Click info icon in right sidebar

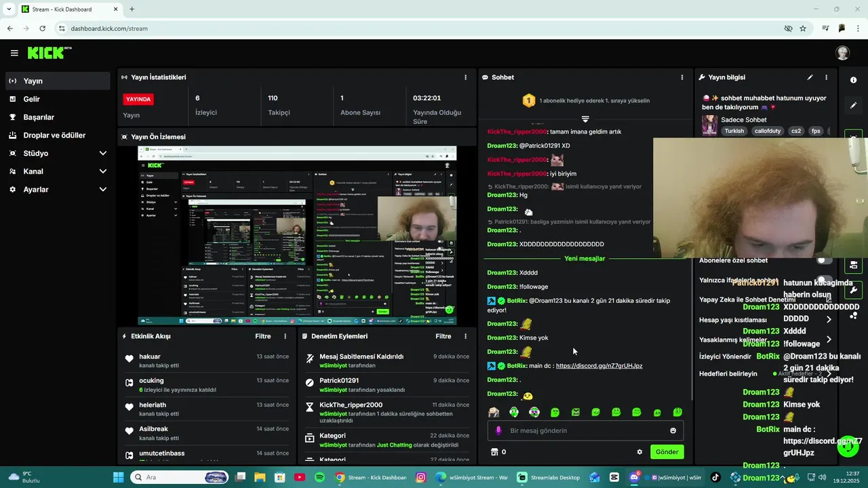click(x=853, y=80)
